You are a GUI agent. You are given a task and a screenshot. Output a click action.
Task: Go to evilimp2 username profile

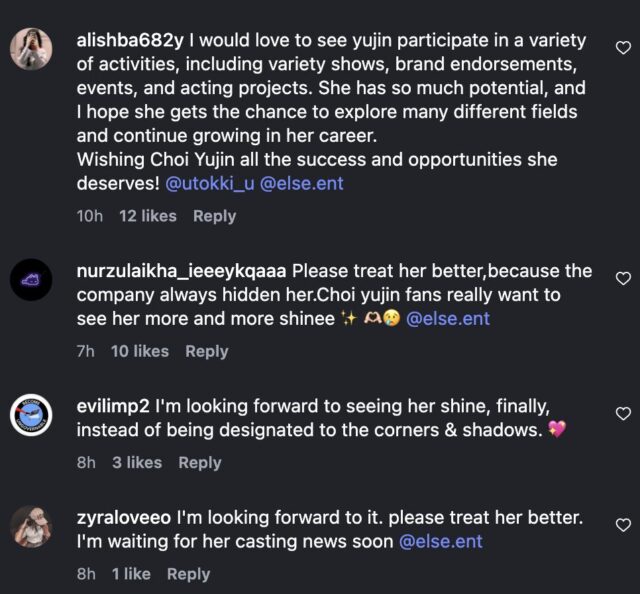click(113, 407)
